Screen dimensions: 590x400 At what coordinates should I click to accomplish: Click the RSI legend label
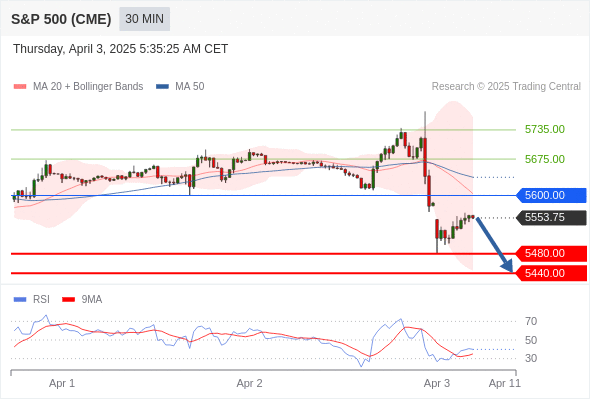[x=41, y=300]
